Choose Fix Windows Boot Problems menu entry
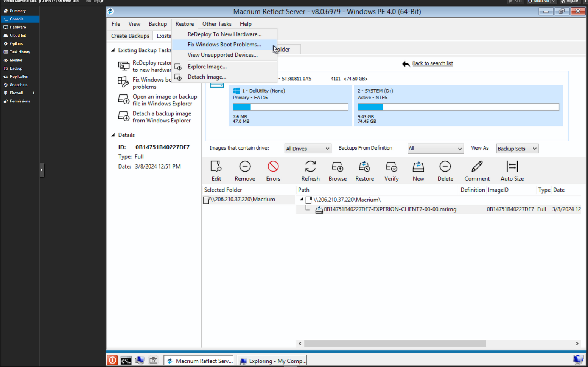Image resolution: width=588 pixels, height=367 pixels. 224,44
